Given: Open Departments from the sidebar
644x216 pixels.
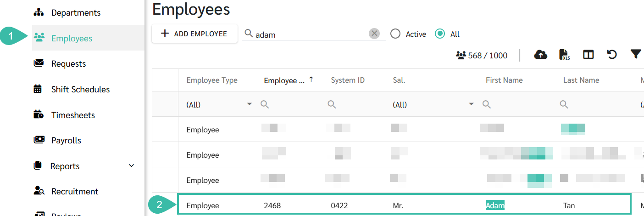Looking at the screenshot, I should (x=76, y=12).
